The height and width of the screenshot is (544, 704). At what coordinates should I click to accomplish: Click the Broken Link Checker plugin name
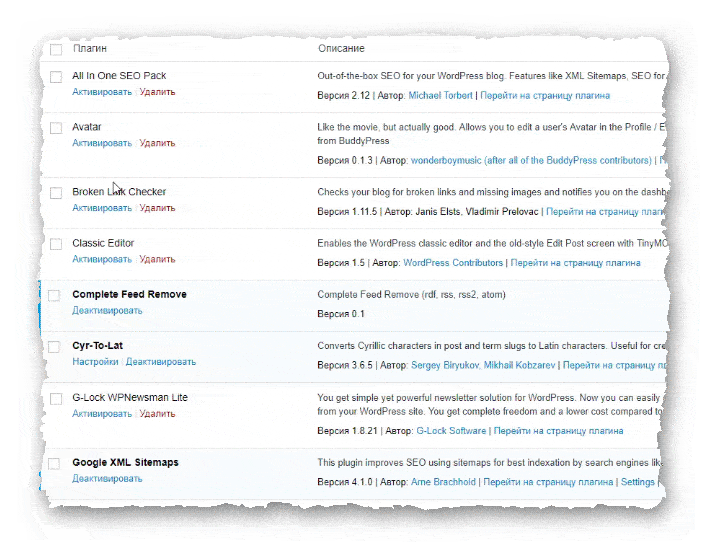point(119,192)
